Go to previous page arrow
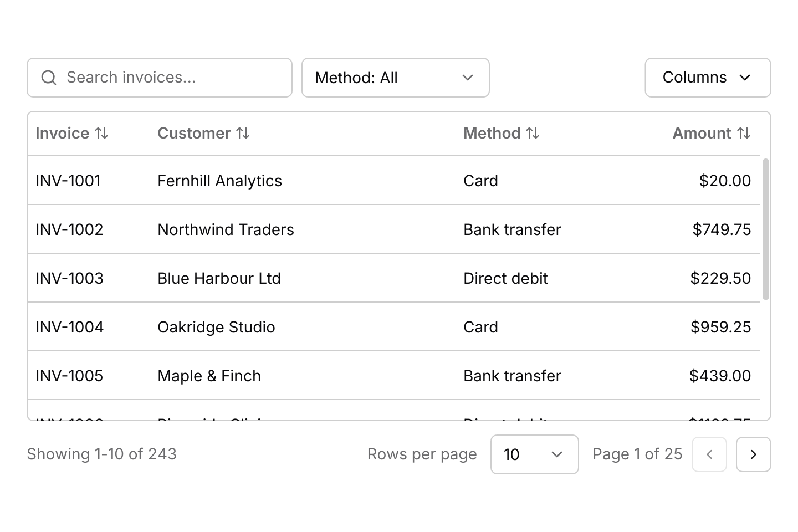The image size is (798, 532). (709, 454)
